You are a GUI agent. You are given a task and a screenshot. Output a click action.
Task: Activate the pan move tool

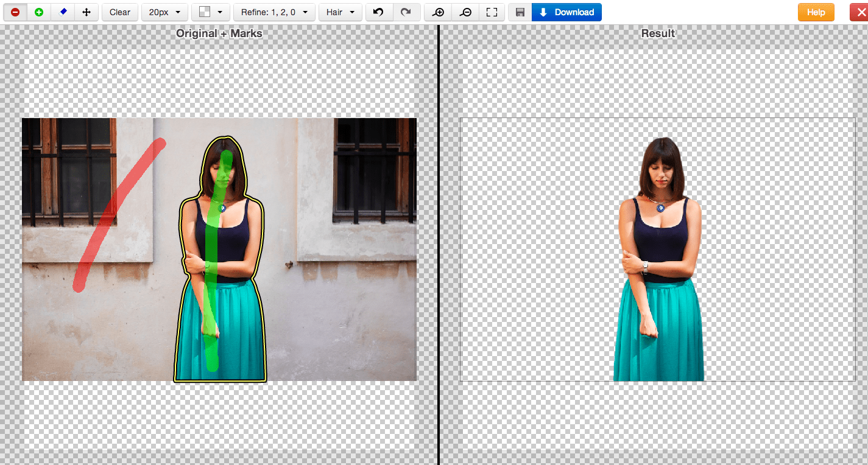(86, 12)
